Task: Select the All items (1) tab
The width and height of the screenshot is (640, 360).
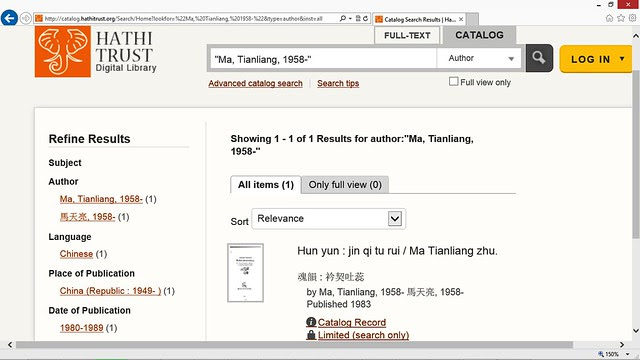Action: click(266, 185)
